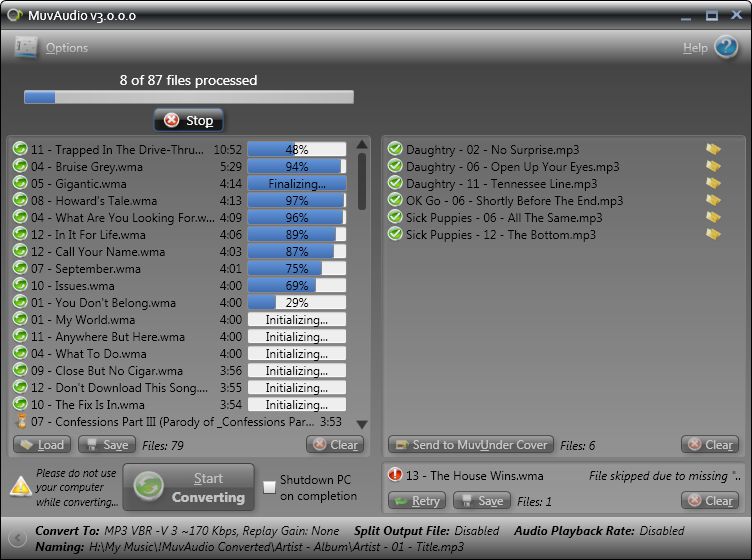Open folder icon for OK Go Shortly Before The End.mp3

point(713,200)
